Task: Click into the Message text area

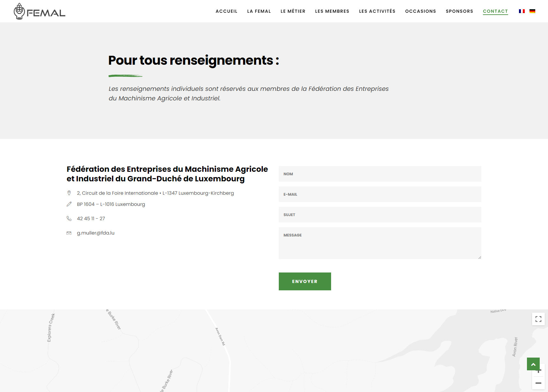Action: click(x=380, y=243)
